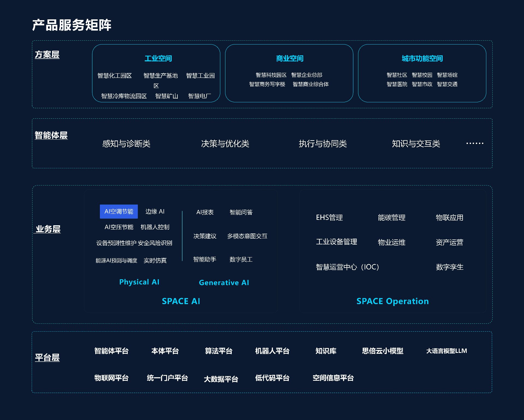This screenshot has width=524, height=420.
Task: Select the 边缘 AI label
Action: click(x=155, y=212)
